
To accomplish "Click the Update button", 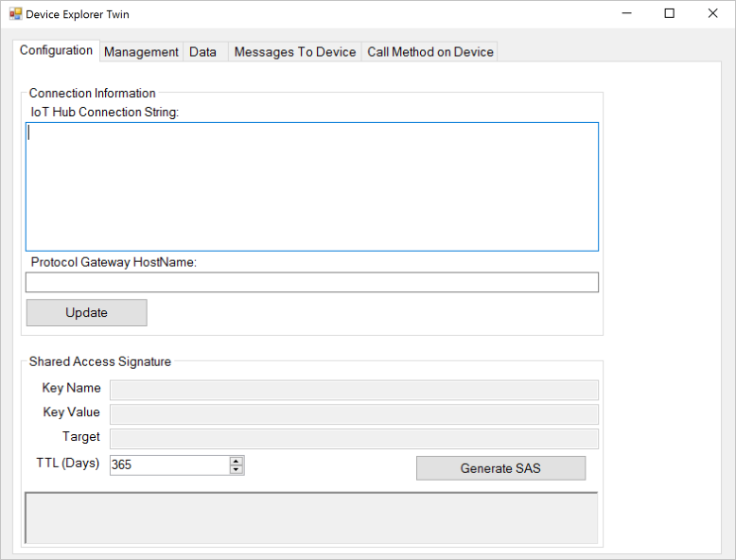I will click(87, 312).
